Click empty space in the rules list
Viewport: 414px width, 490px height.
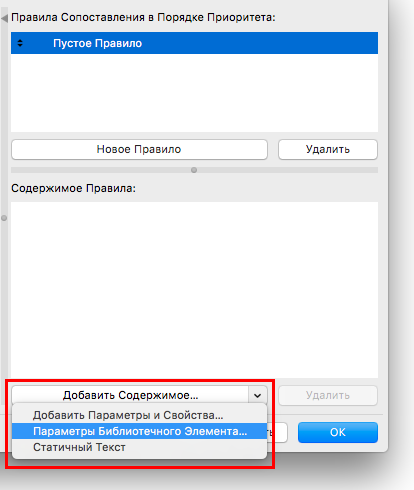(194, 93)
